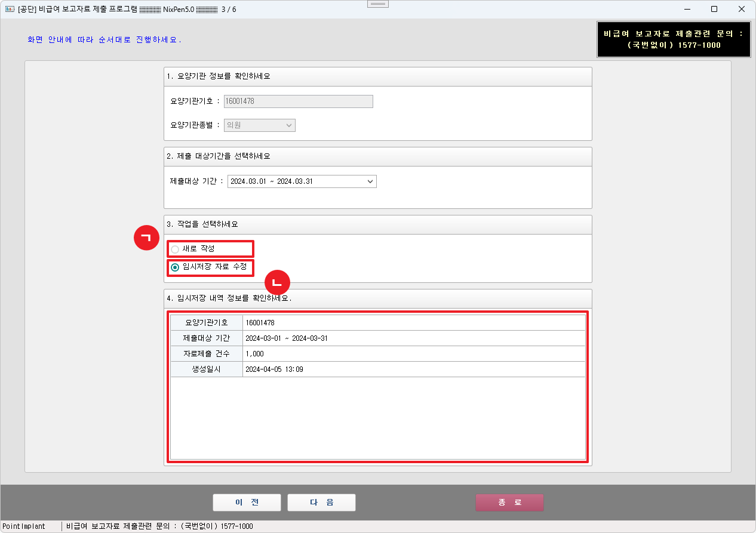Click the 자료제출 건수 value 1,000 cell
The height and width of the screenshot is (533, 756).
tap(413, 354)
